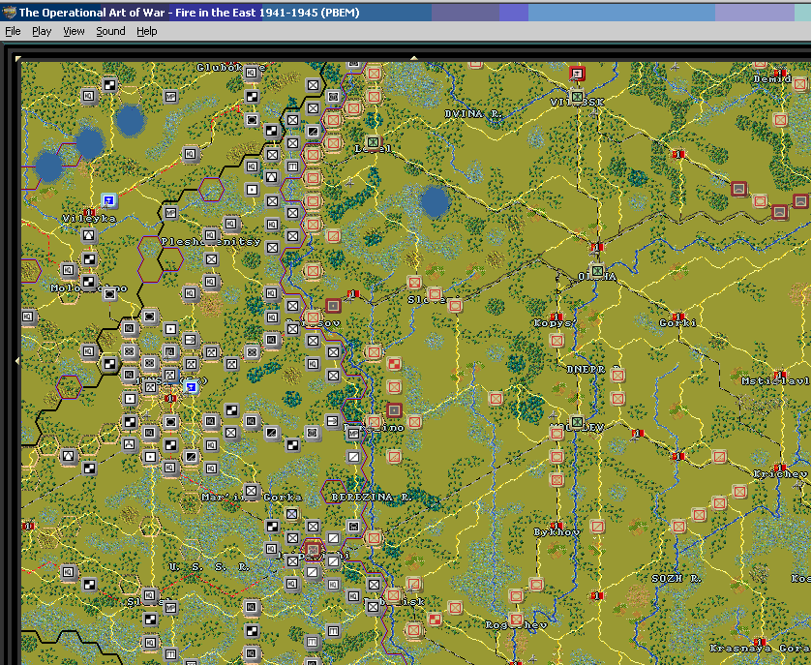Click the game title text in title bar
Screen dimensions: 812x665
(189, 13)
